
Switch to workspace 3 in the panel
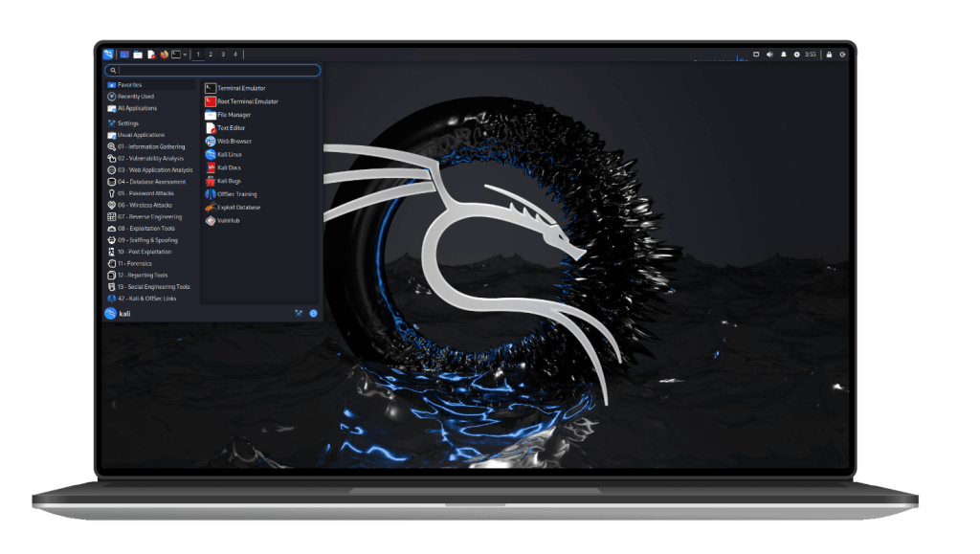click(x=222, y=55)
